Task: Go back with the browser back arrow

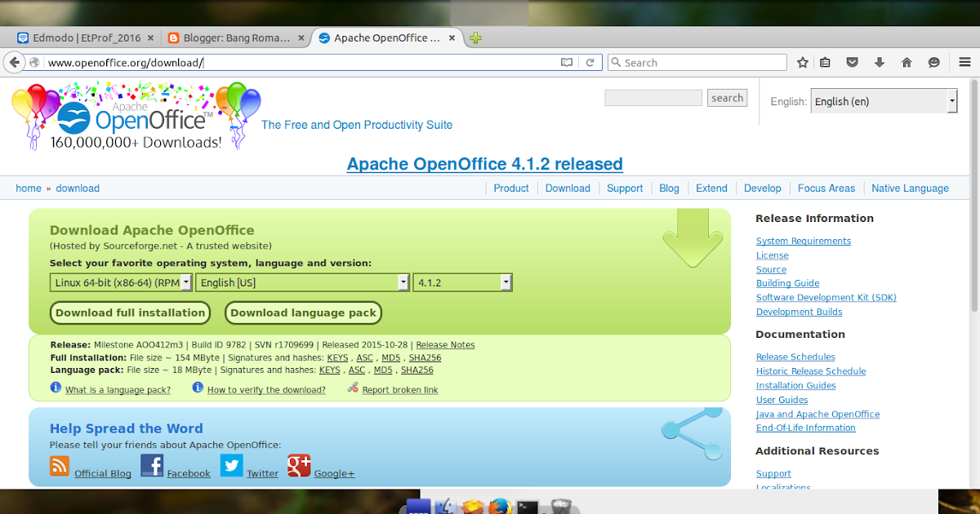Action: point(13,63)
